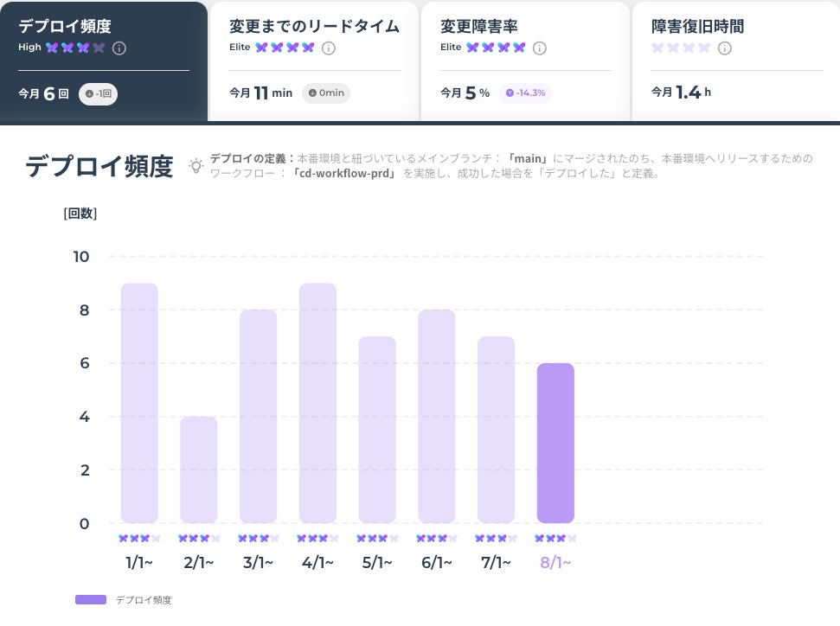The image size is (840, 626).
Task: Switch to 障害復旧時間 tab card
Action: point(736,61)
